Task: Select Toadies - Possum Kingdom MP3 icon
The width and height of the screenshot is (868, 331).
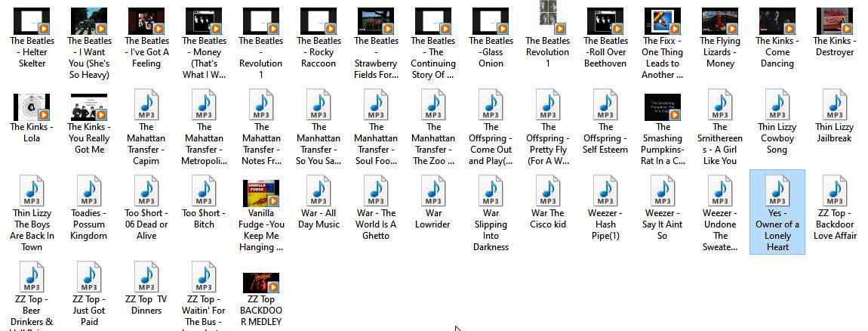Action: click(89, 191)
